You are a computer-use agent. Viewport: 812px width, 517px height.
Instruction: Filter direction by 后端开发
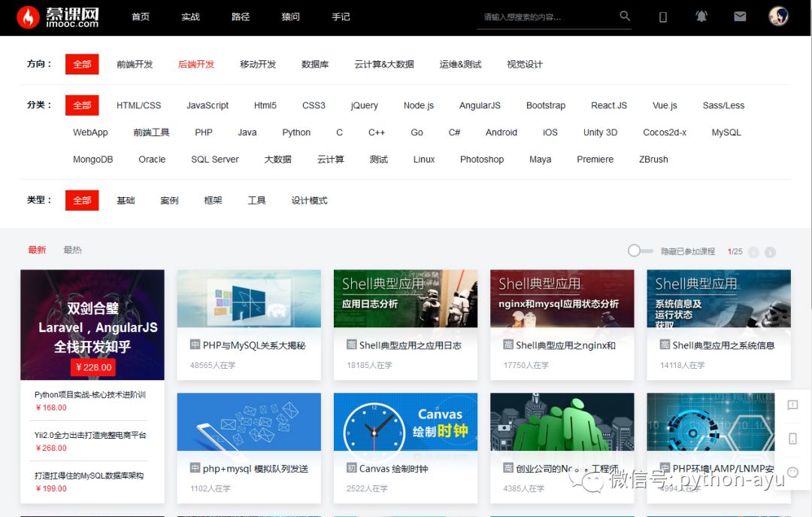pos(196,64)
